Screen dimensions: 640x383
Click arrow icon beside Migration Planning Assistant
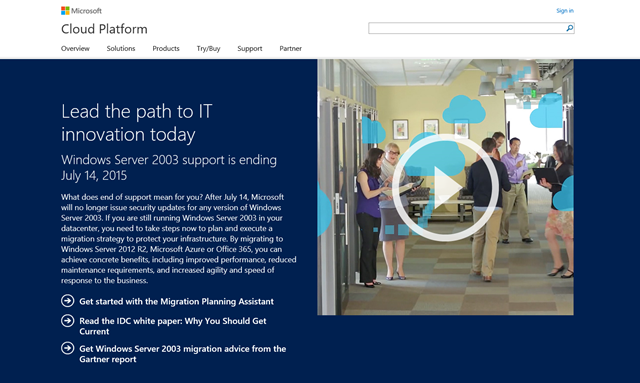68,301
